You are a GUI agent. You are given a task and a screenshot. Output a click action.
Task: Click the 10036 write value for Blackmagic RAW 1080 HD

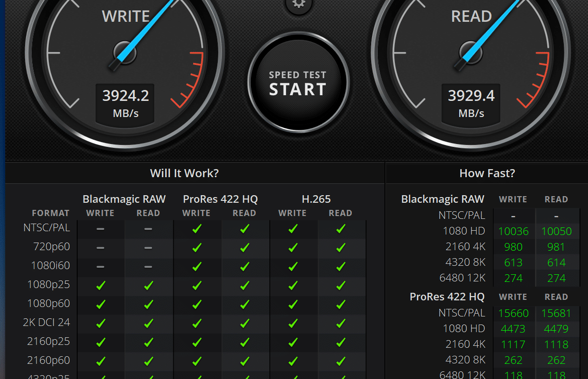point(513,232)
